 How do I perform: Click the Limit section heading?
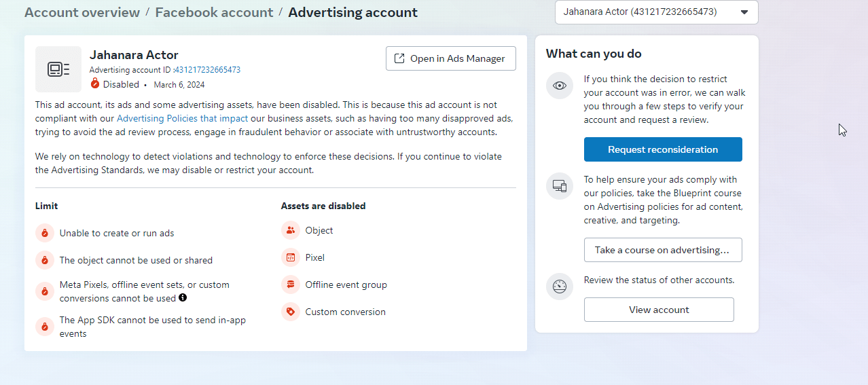[47, 206]
